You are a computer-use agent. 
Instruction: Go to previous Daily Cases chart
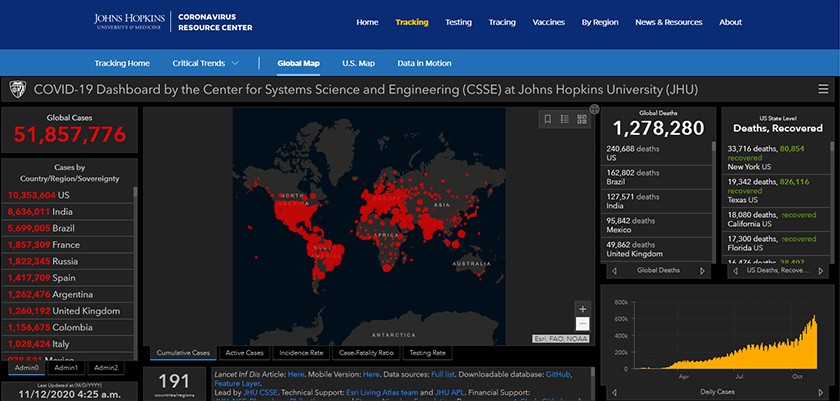(x=614, y=392)
